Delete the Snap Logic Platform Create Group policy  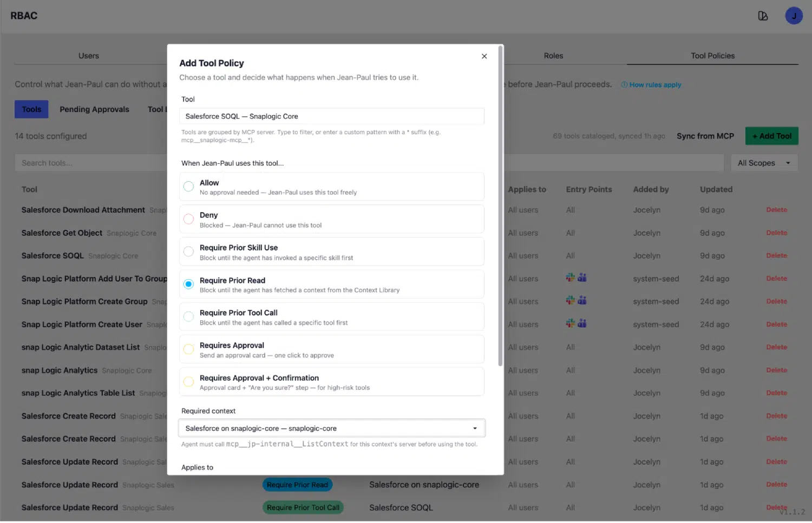click(776, 302)
